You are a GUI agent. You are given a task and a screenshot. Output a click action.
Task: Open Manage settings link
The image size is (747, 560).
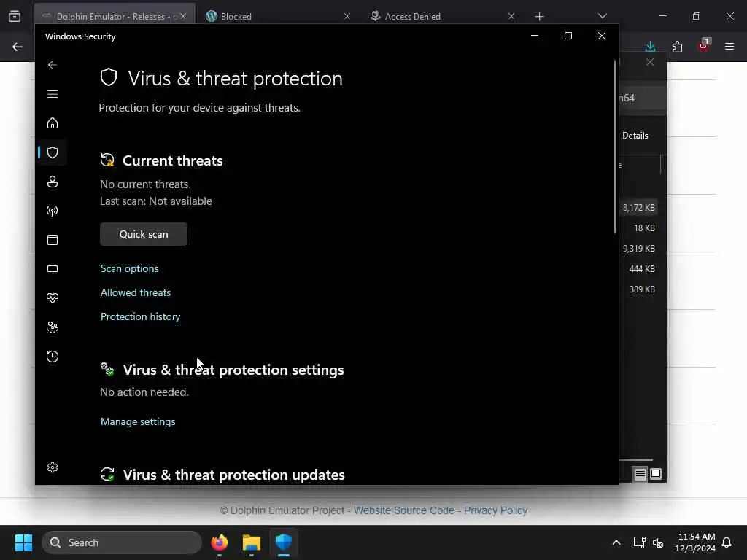138,421
